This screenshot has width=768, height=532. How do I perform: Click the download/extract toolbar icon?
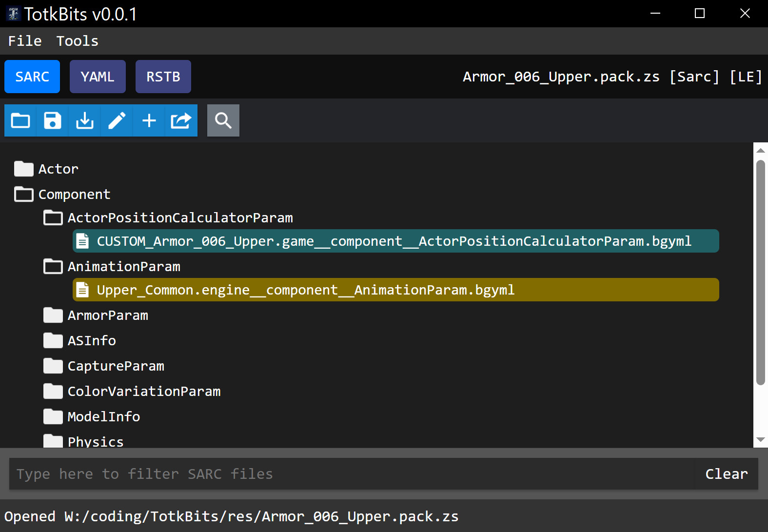85,120
